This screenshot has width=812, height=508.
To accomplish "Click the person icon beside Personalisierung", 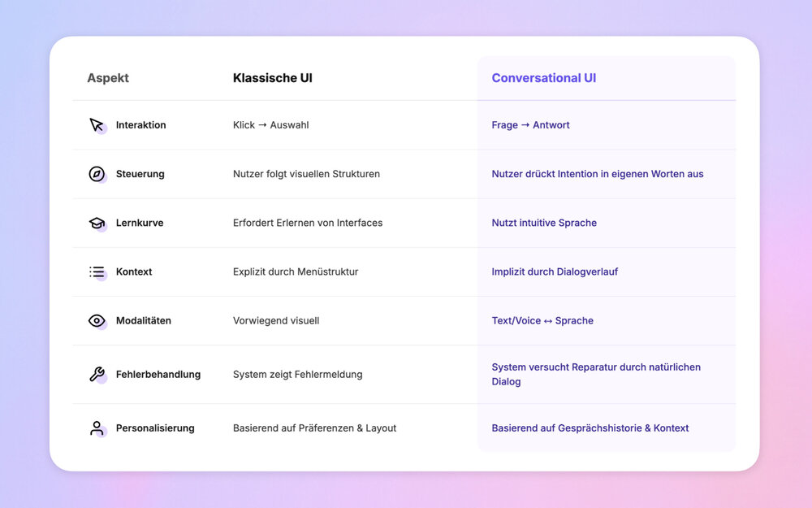I will (x=97, y=428).
